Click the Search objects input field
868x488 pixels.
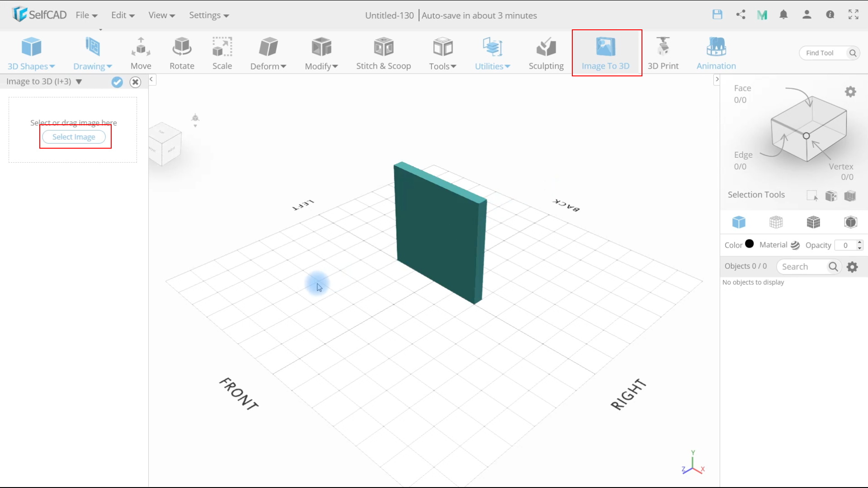(x=807, y=266)
